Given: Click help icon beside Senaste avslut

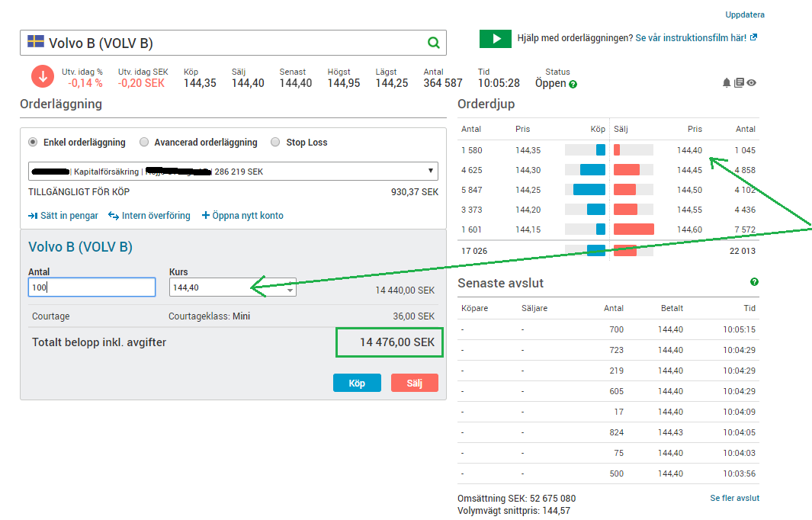Looking at the screenshot, I should pos(754,282).
